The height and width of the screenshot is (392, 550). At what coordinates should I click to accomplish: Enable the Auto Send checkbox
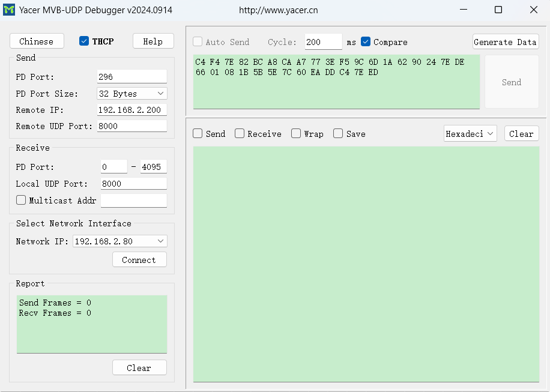[198, 41]
